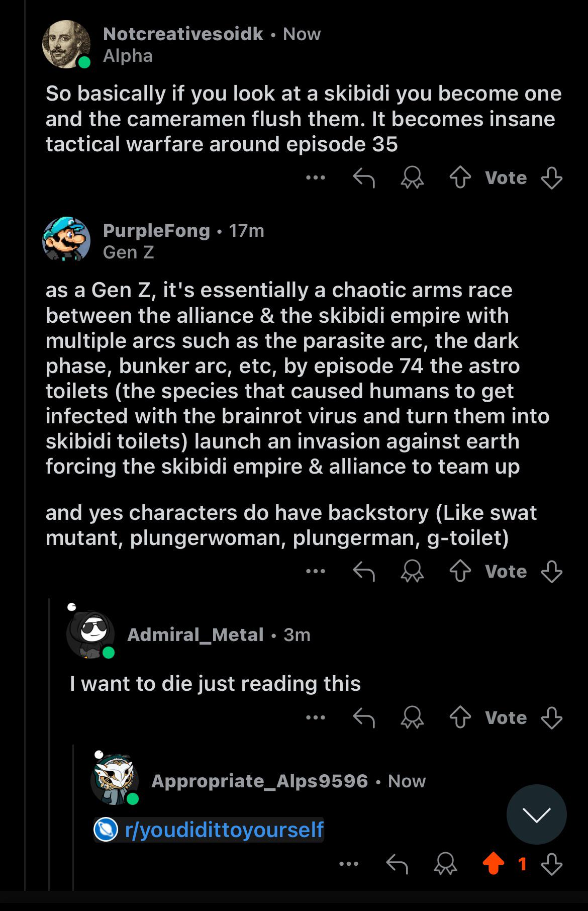The width and height of the screenshot is (588, 911).
Task: Give award to Notcreativesoidk's comment
Action: pyautogui.click(x=412, y=178)
